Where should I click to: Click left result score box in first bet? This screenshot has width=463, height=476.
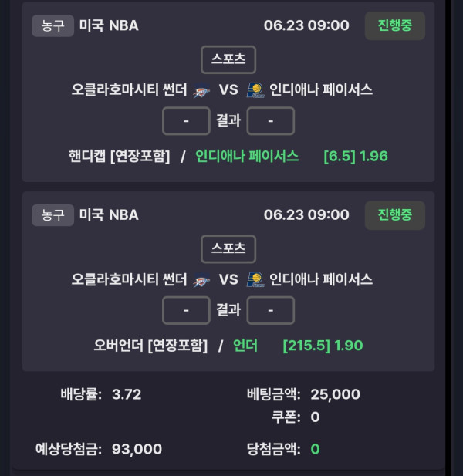tap(186, 121)
